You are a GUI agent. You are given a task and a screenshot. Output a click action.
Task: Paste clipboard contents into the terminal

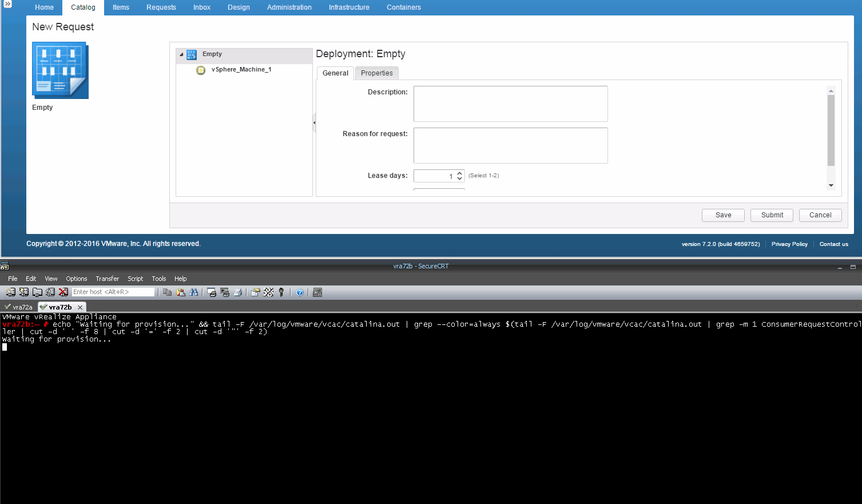(181, 292)
